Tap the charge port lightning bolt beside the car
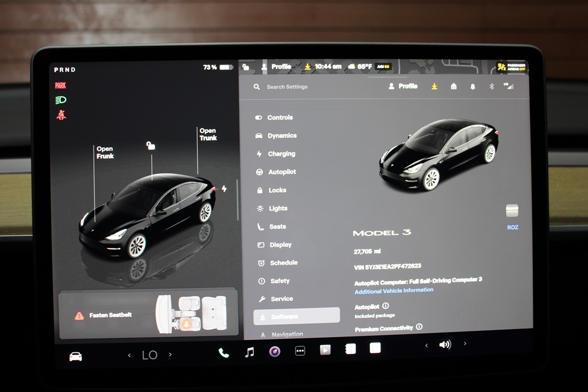This screenshot has height=392, width=588. (224, 189)
